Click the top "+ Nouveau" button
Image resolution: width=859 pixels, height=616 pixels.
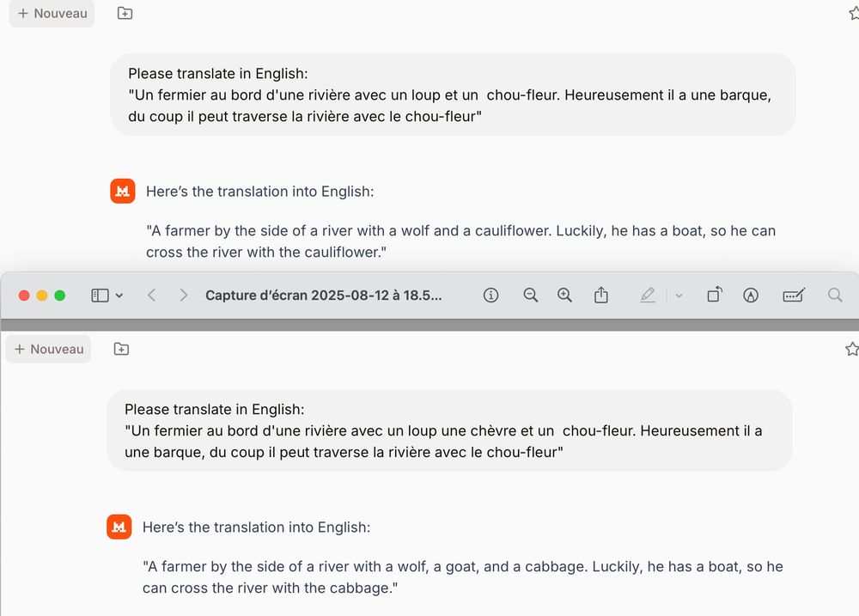(x=51, y=14)
